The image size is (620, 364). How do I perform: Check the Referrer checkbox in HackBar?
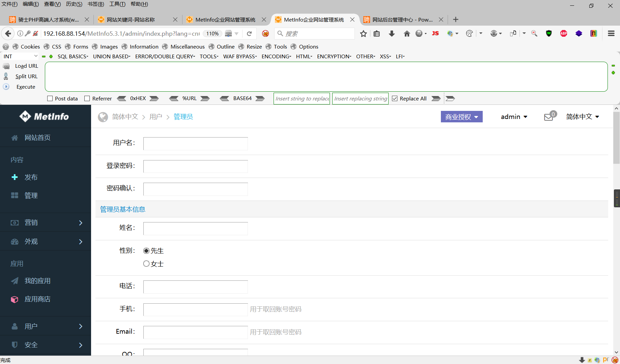pyautogui.click(x=87, y=98)
